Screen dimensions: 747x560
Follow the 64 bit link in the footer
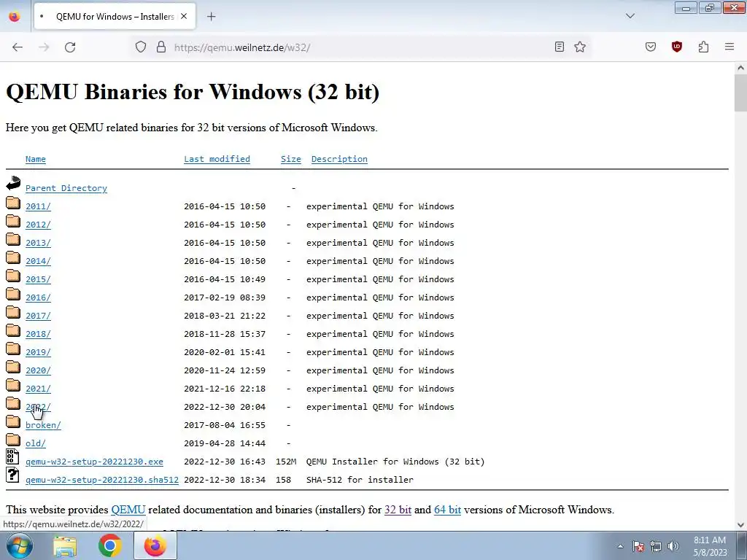[x=447, y=510]
